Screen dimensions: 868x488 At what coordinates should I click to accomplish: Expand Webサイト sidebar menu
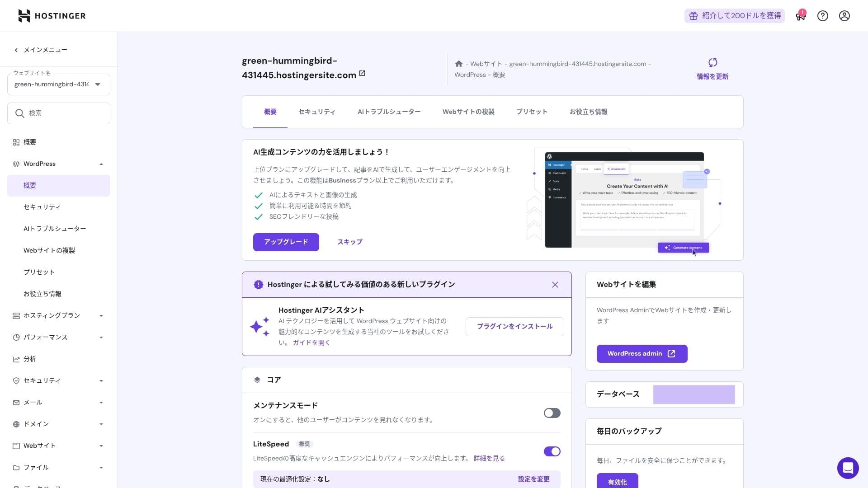tap(101, 446)
